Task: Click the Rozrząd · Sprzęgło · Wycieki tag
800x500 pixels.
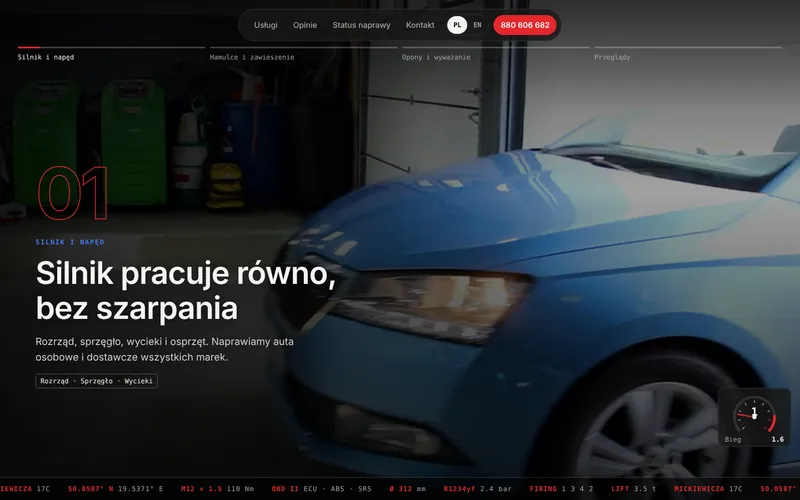Action: pyautogui.click(x=96, y=381)
